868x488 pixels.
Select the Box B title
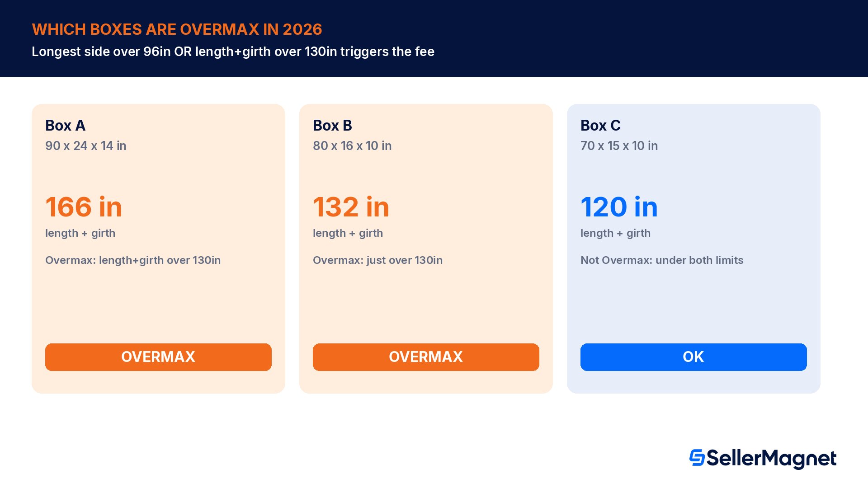pyautogui.click(x=332, y=125)
